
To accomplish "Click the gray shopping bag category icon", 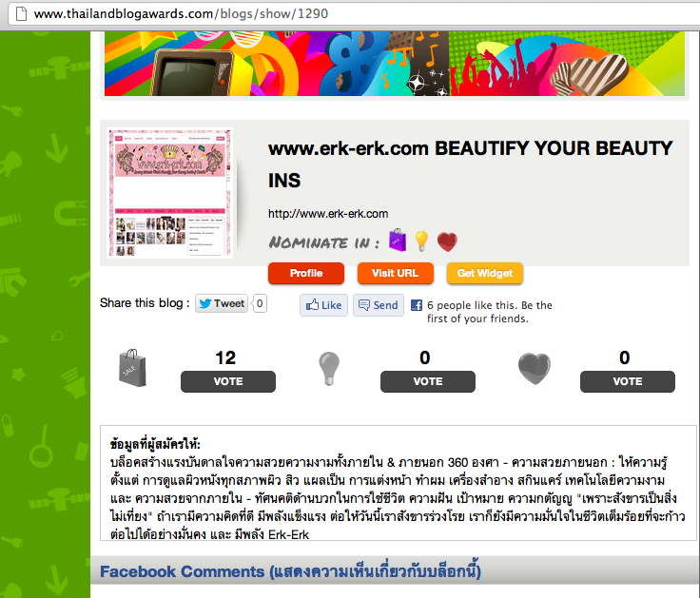I will [132, 369].
